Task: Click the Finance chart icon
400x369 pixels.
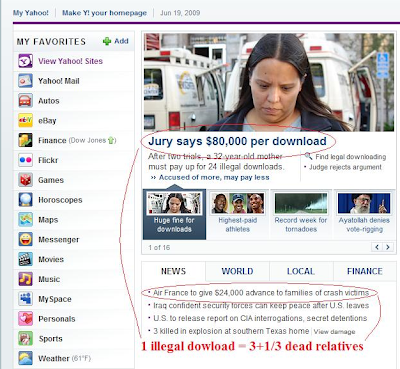Action: click(x=25, y=140)
